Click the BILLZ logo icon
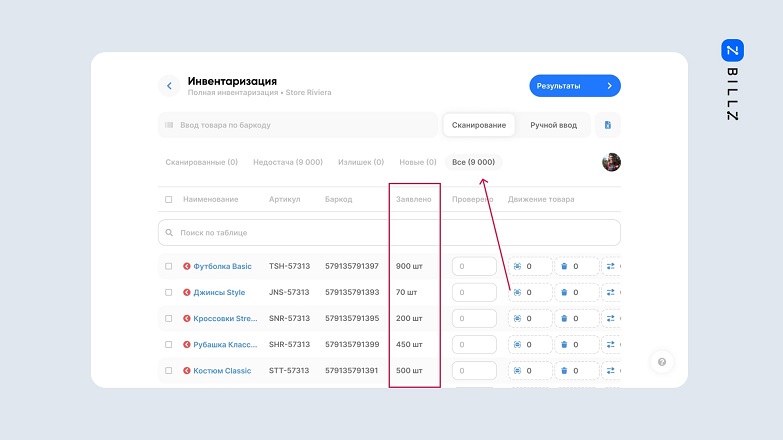783x440 pixels. coord(731,50)
